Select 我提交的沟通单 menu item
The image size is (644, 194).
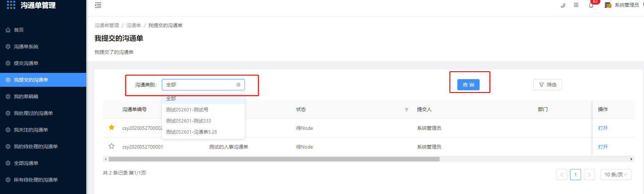(43, 80)
